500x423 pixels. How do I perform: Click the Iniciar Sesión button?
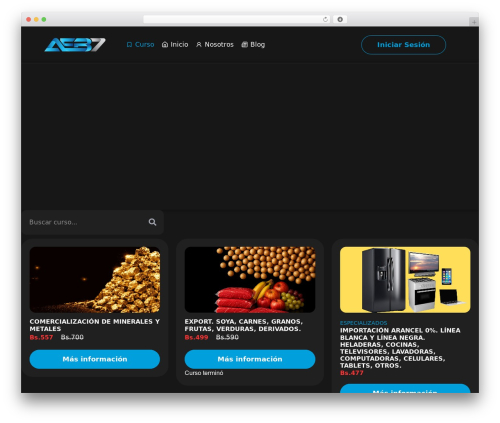coord(403,45)
